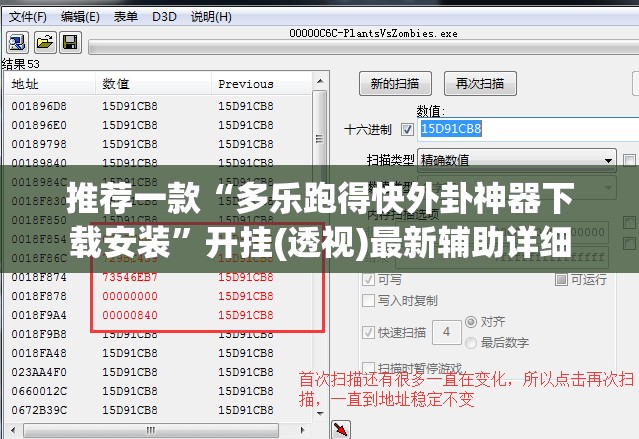639x439 pixels.
Task: Open the 表单 menu
Action: point(126,17)
